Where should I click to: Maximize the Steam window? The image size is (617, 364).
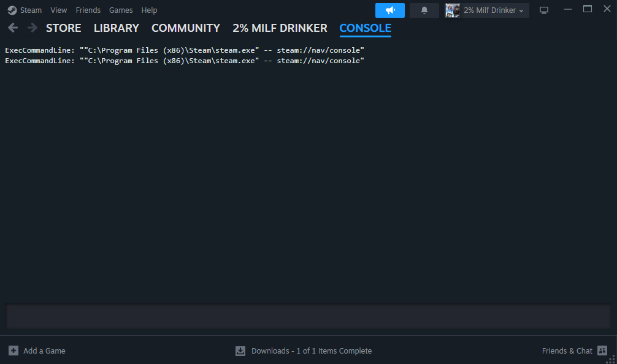[588, 9]
